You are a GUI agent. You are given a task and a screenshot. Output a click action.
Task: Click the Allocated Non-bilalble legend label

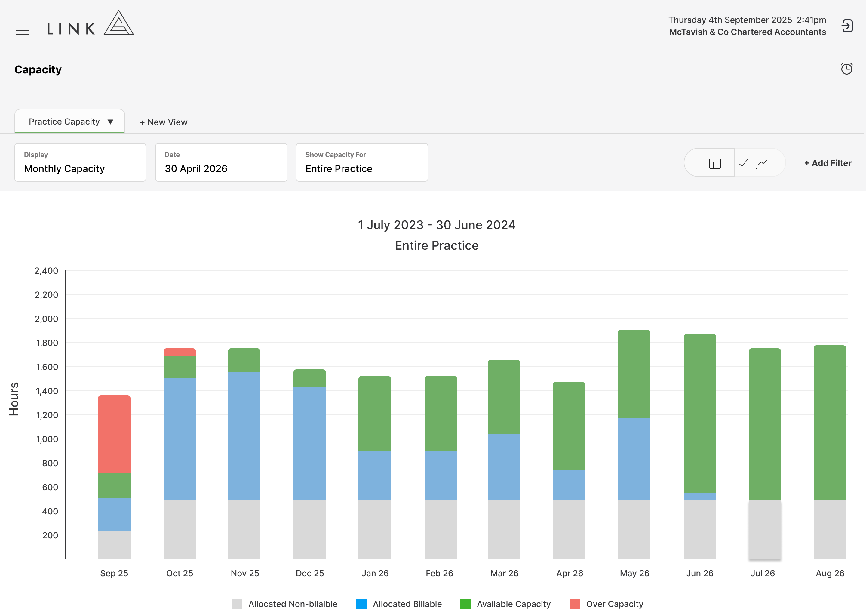pyautogui.click(x=293, y=604)
